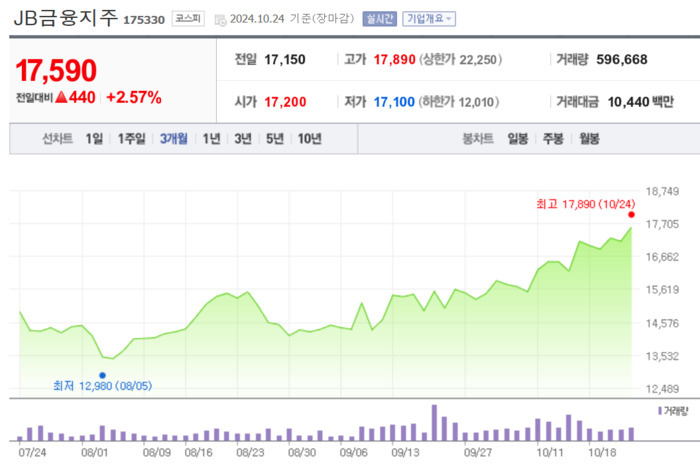
Task: Switch to 일봉 daily candle chart
Action: tap(517, 139)
